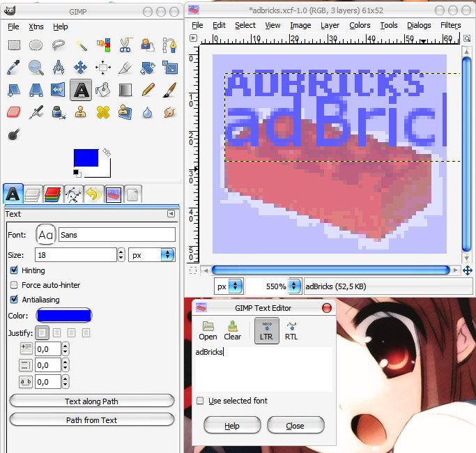
Task: Select the Alignment tool
Action: coord(103,68)
